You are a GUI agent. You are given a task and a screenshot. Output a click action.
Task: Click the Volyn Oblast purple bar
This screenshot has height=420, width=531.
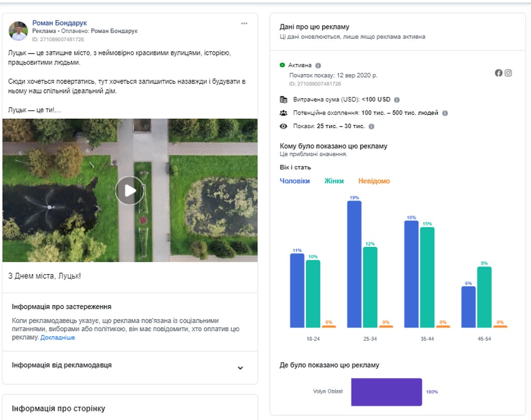(x=386, y=392)
